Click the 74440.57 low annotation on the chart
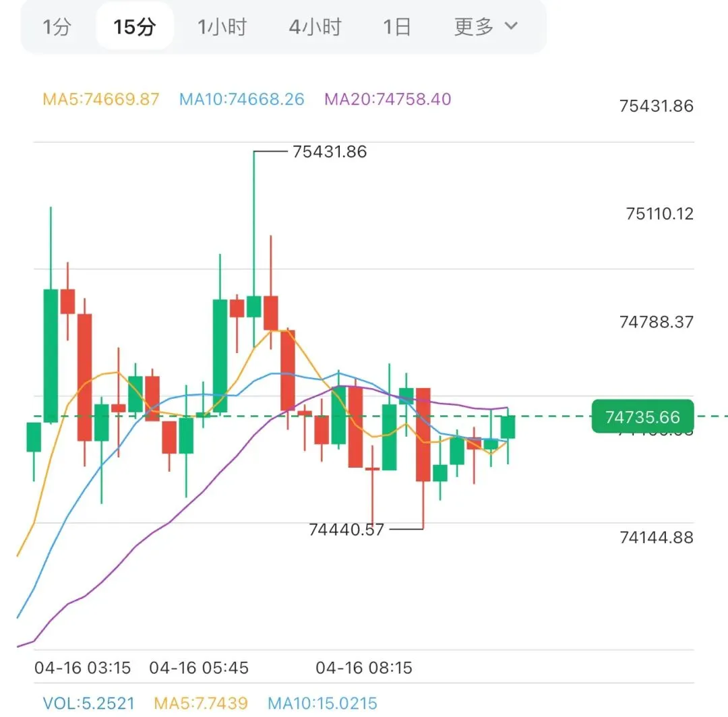This screenshot has height=717, width=728. pos(346,530)
